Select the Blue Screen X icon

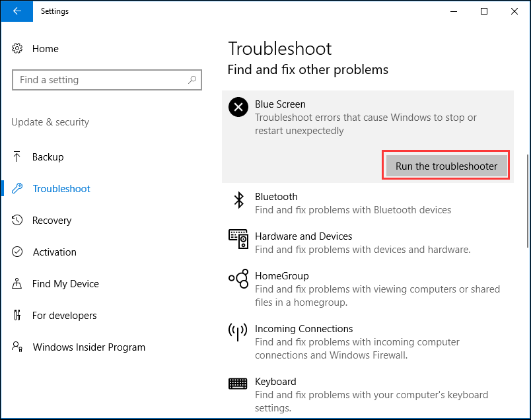tap(238, 107)
